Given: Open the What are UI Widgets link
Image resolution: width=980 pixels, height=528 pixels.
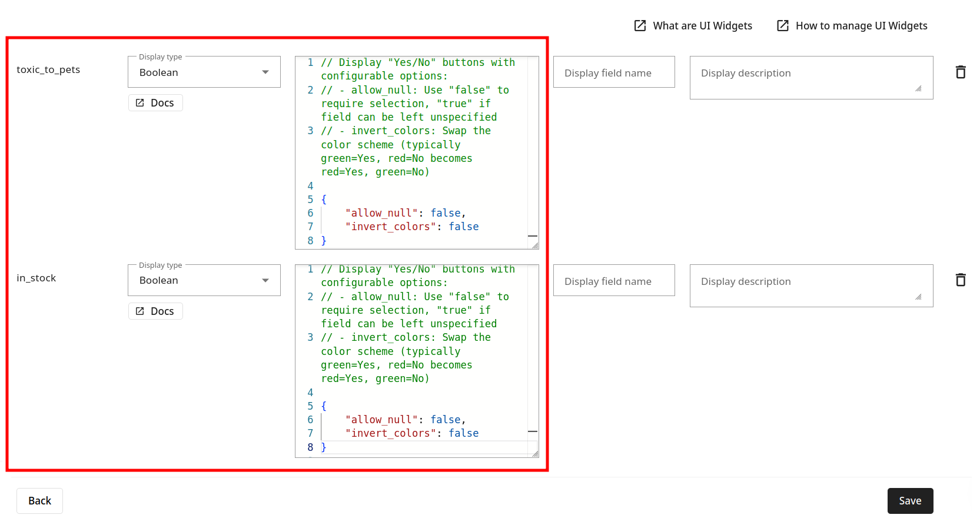Looking at the screenshot, I should (x=702, y=26).
